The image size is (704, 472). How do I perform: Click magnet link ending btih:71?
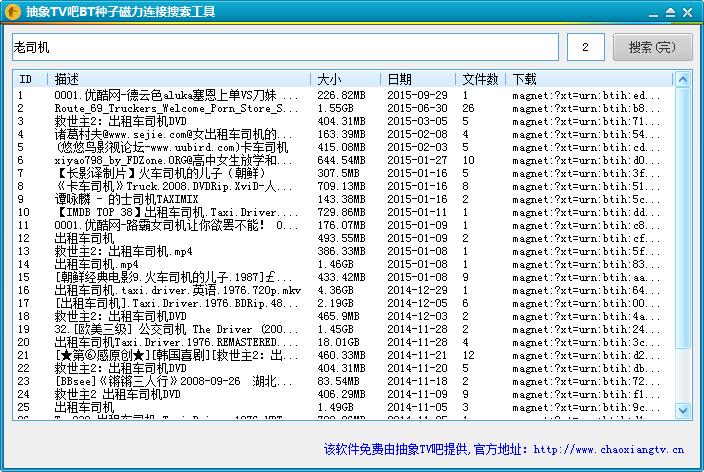point(586,122)
